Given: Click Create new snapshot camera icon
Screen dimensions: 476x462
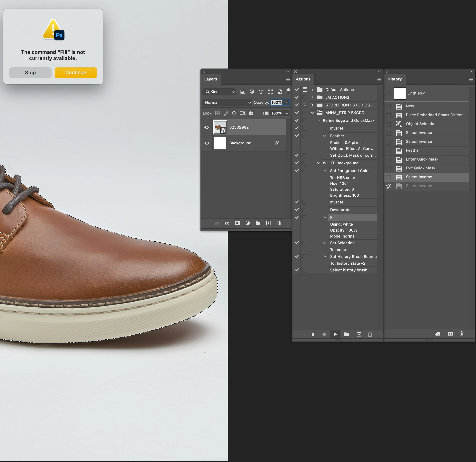Looking at the screenshot, I should click(450, 334).
